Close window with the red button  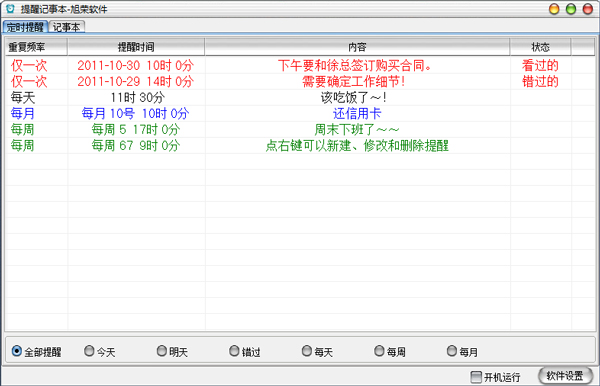(x=588, y=9)
